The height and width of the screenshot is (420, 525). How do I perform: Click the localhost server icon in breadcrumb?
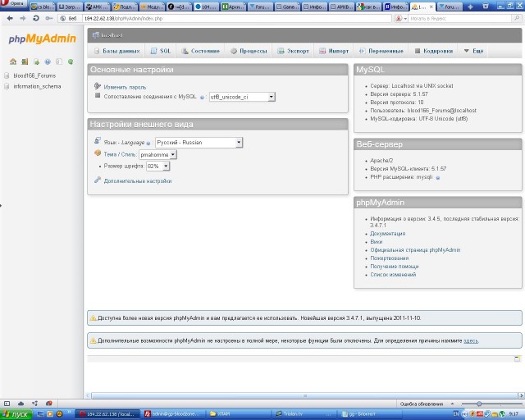(96, 34)
